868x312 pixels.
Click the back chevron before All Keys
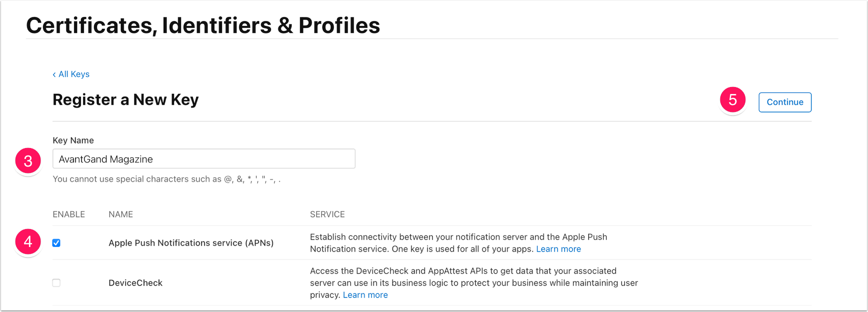click(54, 74)
